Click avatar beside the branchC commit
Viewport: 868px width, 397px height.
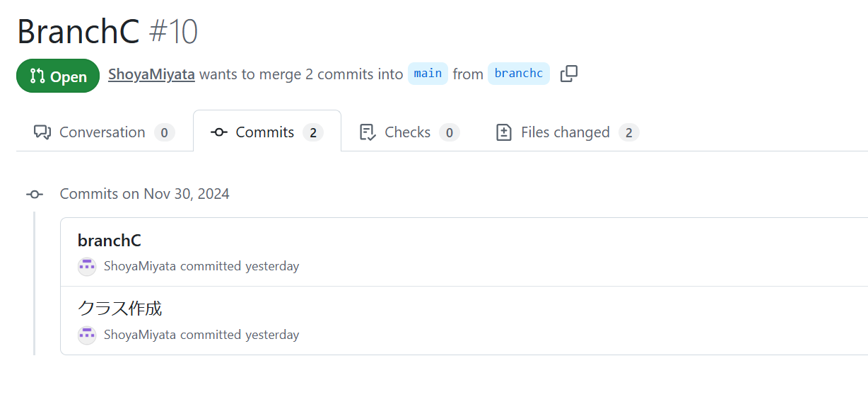(x=87, y=267)
